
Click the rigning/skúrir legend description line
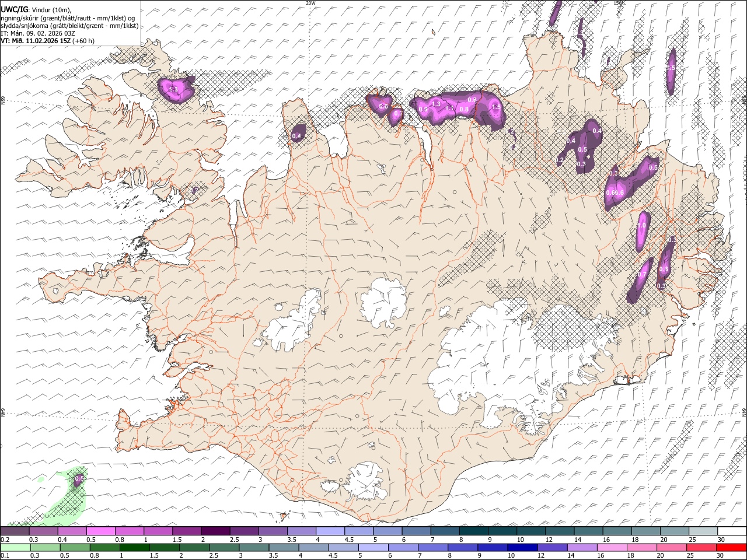click(68, 17)
